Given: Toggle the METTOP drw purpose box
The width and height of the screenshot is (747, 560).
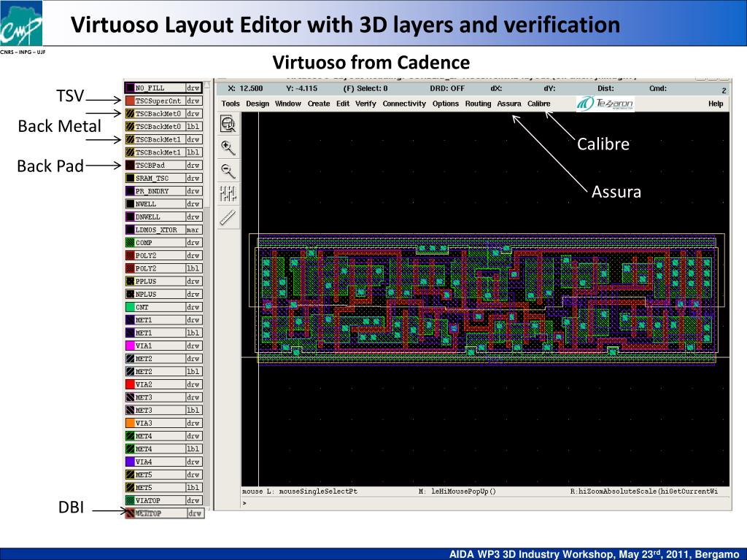Looking at the screenshot, I should (x=194, y=513).
